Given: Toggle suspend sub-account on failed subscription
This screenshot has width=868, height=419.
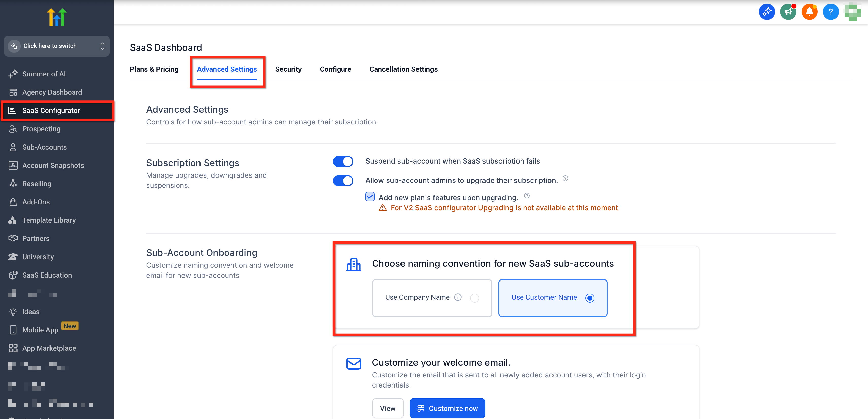Looking at the screenshot, I should point(343,161).
